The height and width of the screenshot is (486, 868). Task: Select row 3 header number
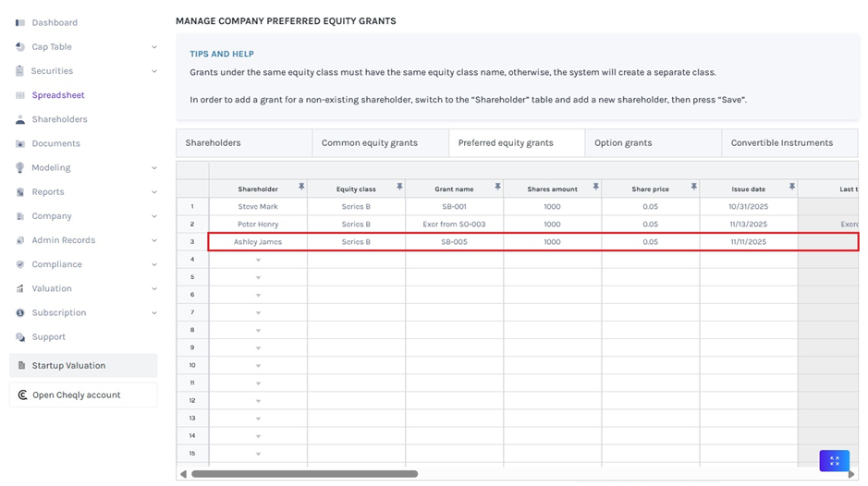click(192, 242)
